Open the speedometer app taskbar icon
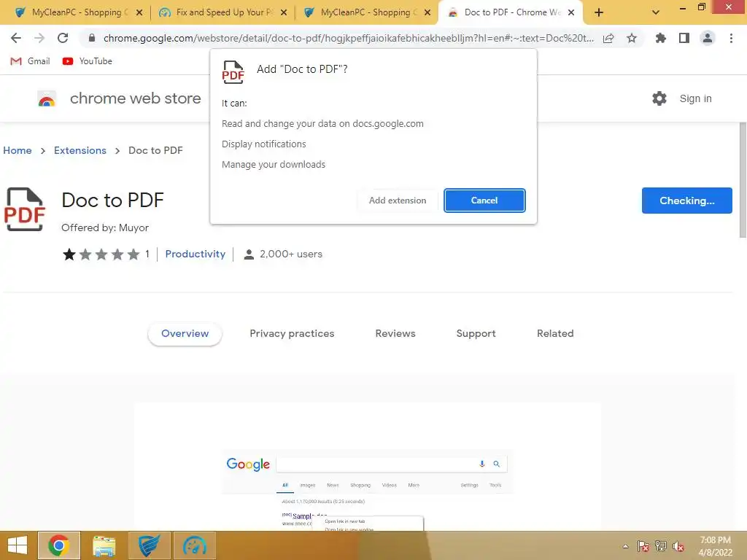The height and width of the screenshot is (560, 747). coord(194,545)
